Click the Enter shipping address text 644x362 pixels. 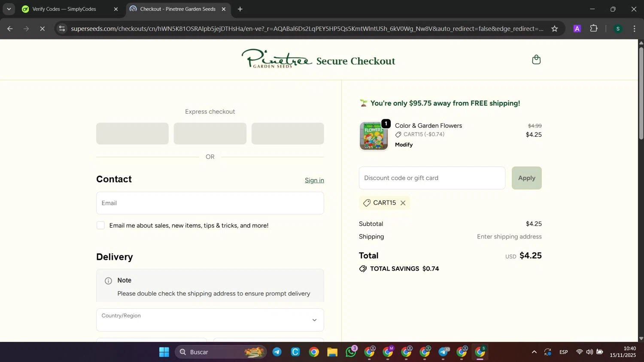[509, 237]
